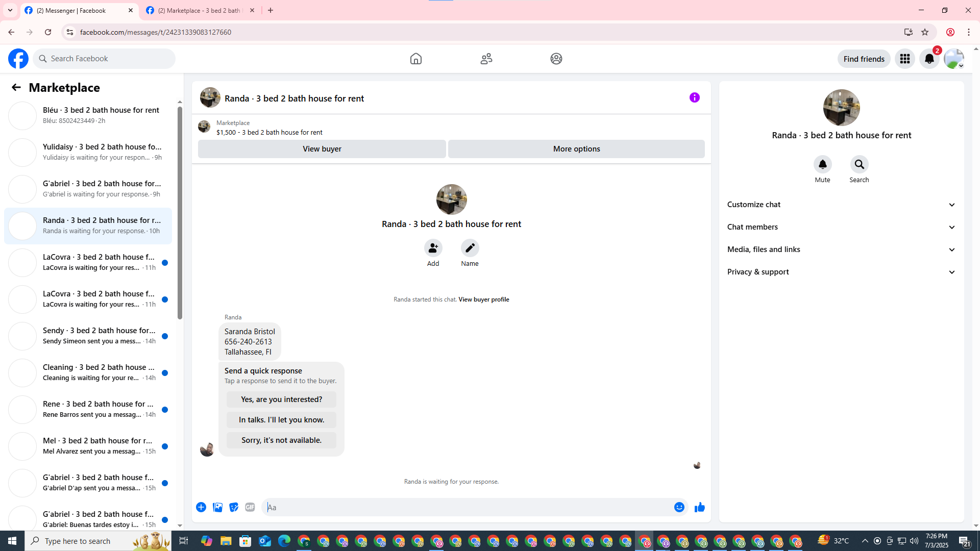Search in conversation using magnifier icon
The image size is (980, 551).
pos(859,165)
